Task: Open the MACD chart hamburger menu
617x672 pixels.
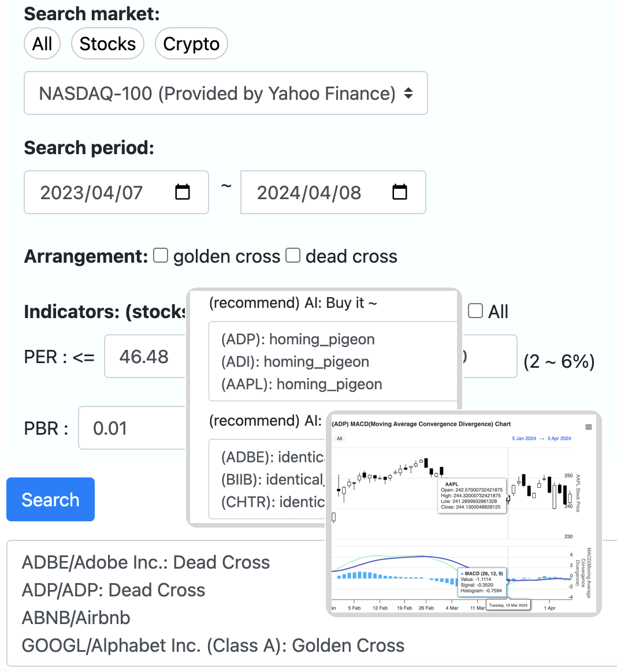Action: (x=588, y=427)
